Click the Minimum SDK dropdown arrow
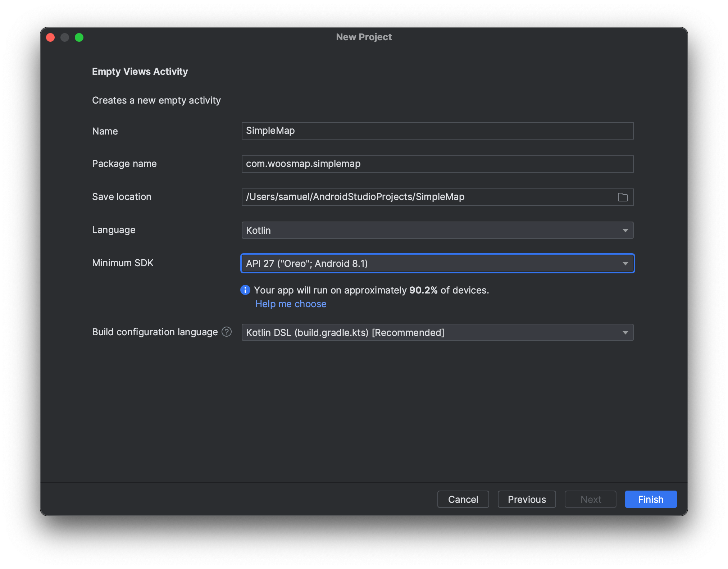The height and width of the screenshot is (569, 728). tap(626, 263)
